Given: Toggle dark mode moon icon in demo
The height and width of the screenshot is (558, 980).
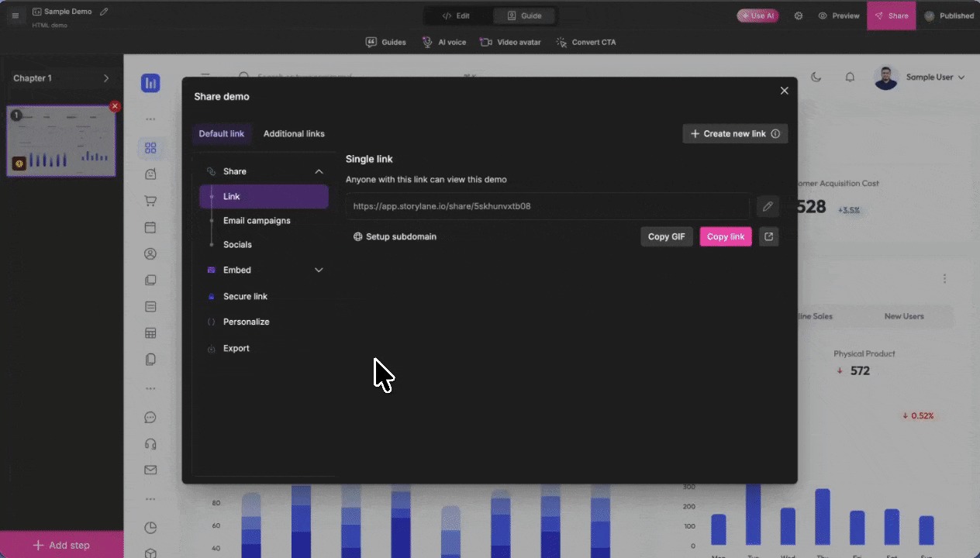Looking at the screenshot, I should [816, 77].
